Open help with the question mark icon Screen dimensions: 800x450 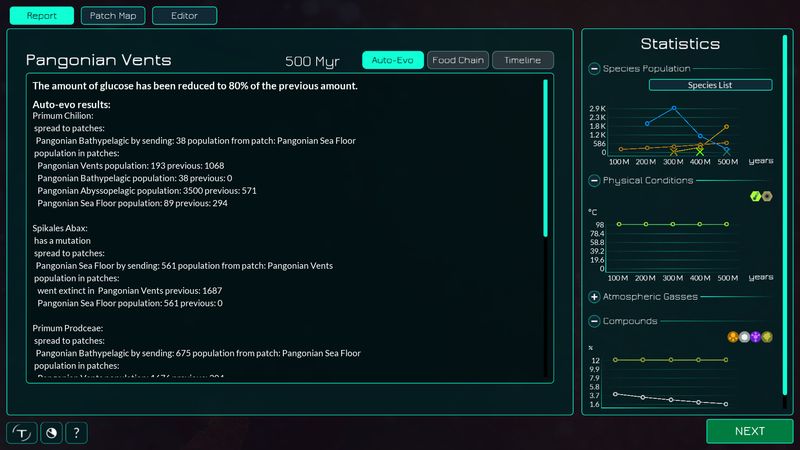pyautogui.click(x=75, y=432)
